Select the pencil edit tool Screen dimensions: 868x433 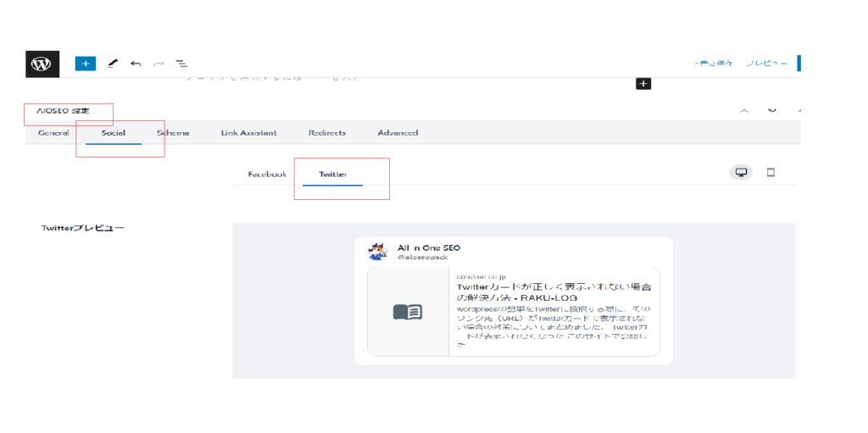tap(113, 64)
